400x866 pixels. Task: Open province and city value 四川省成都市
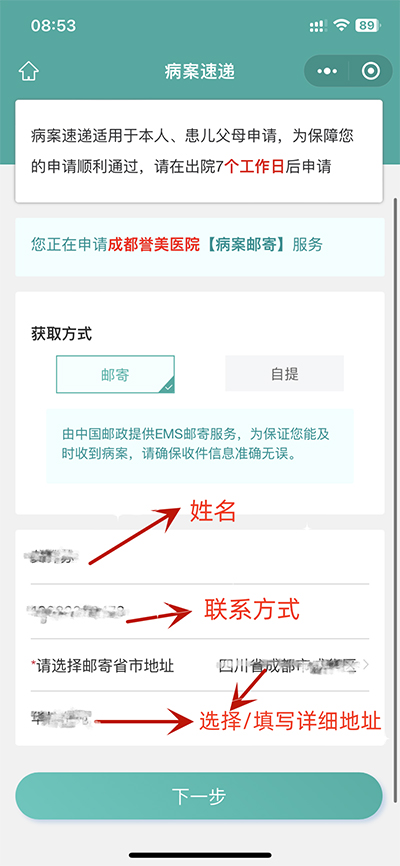[287, 665]
